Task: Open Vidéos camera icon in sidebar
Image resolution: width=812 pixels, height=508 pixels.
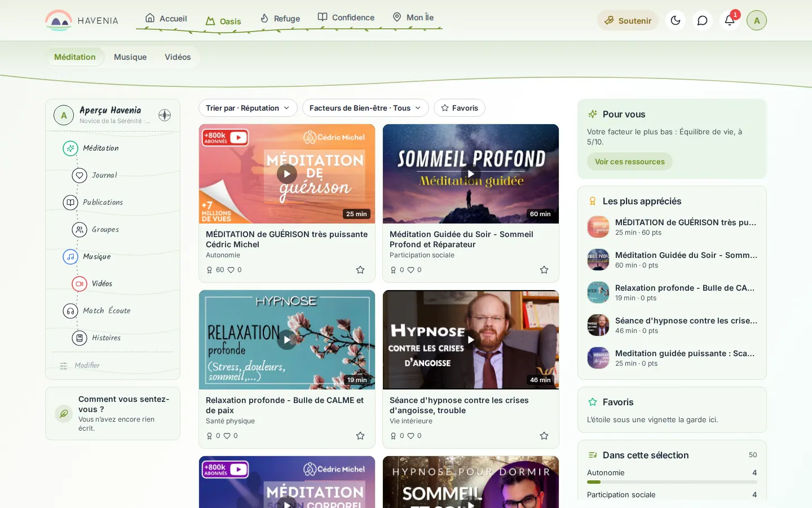Action: click(x=79, y=283)
